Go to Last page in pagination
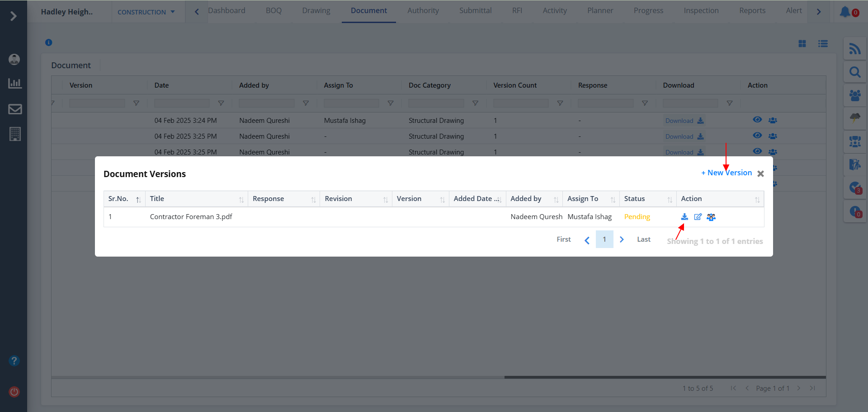868x412 pixels. 643,239
